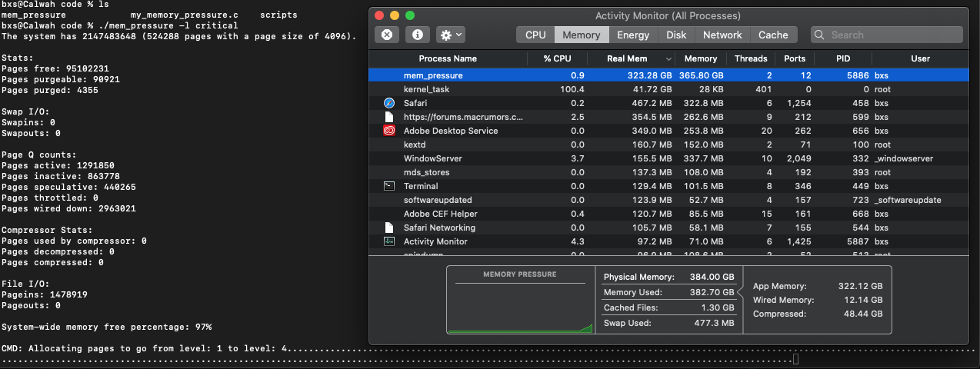Click the _softwareupdate user cell

tap(908, 200)
